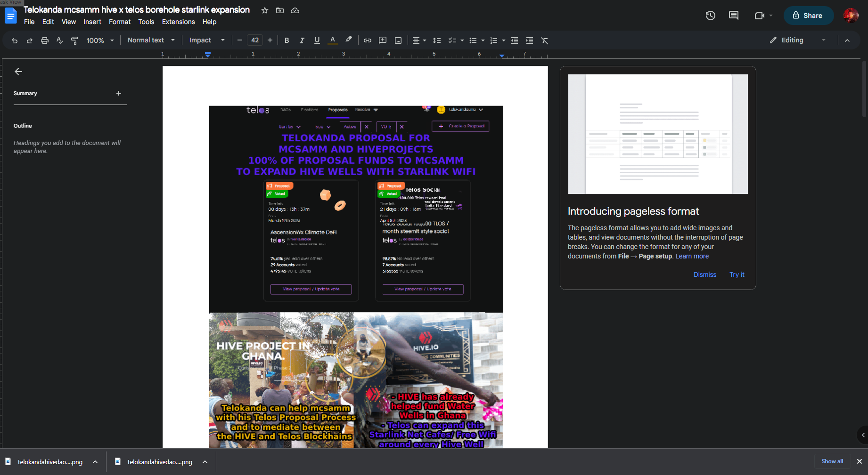Screen dimensions: 868x475
Task: Expand options for second downloaded png file
Action: point(205,462)
